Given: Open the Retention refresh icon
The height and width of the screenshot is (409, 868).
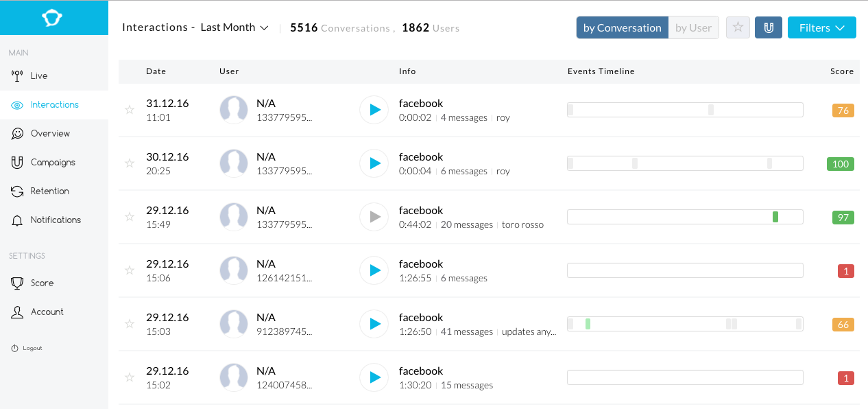Looking at the screenshot, I should click(17, 191).
